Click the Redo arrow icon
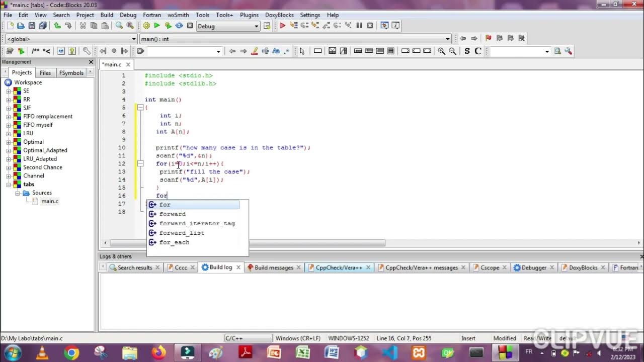 click(68, 26)
